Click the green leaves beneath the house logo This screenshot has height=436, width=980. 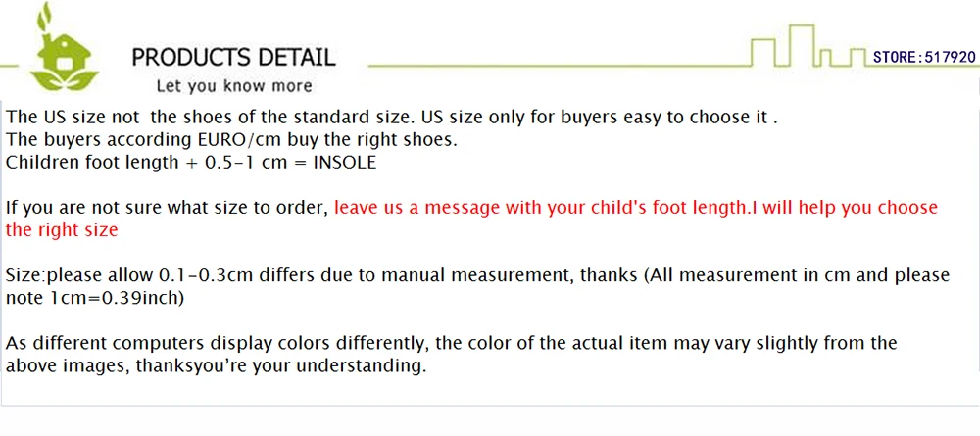pyautogui.click(x=65, y=80)
